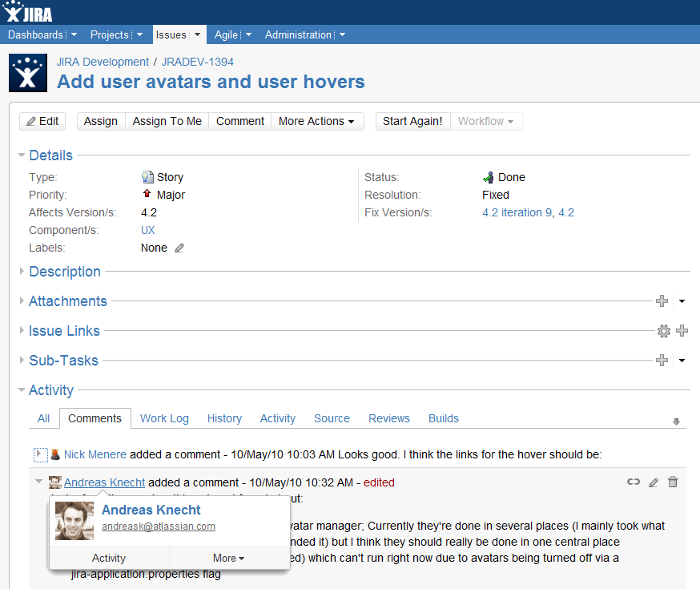Screen dimensions: 700x589
Task: Open the Dashboards dropdown arrow
Action: click(x=74, y=34)
